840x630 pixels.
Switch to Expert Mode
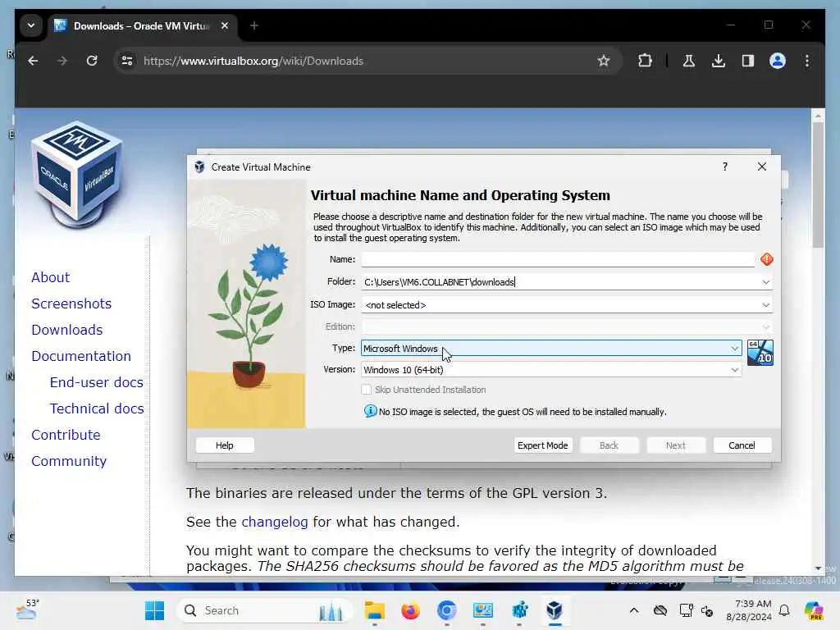[x=543, y=445]
